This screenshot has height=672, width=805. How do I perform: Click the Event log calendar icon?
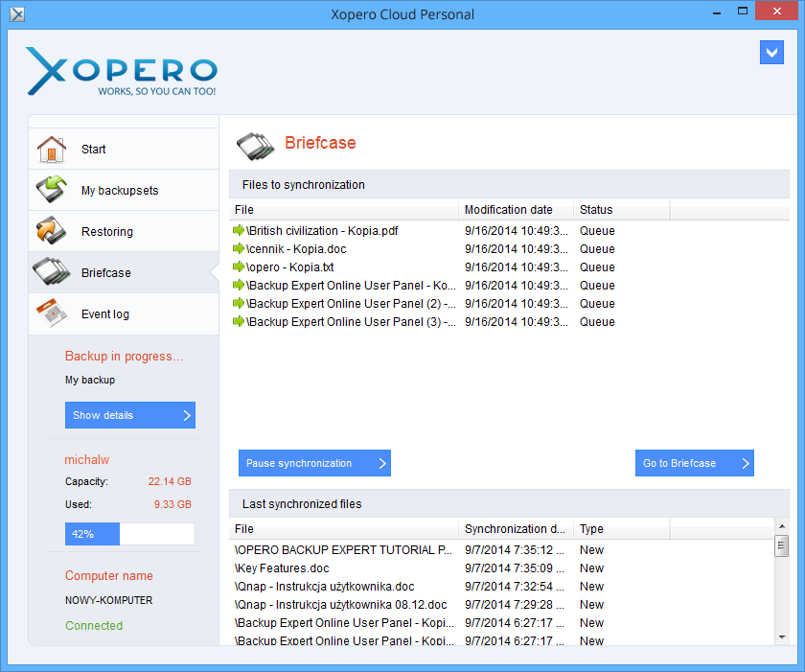point(52,313)
